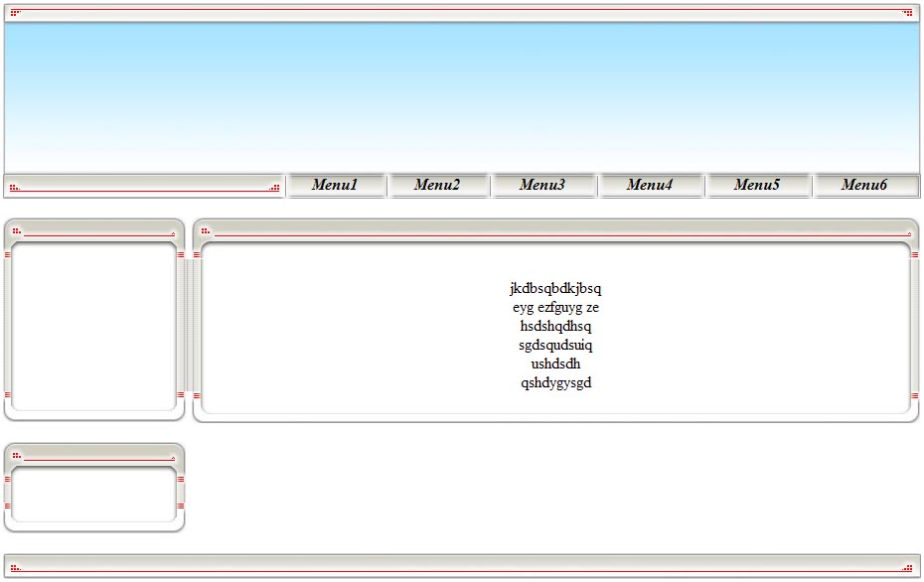This screenshot has width=924, height=582.
Task: Click the text line "jkdbsqbdkjbsq"
Action: click(x=555, y=289)
